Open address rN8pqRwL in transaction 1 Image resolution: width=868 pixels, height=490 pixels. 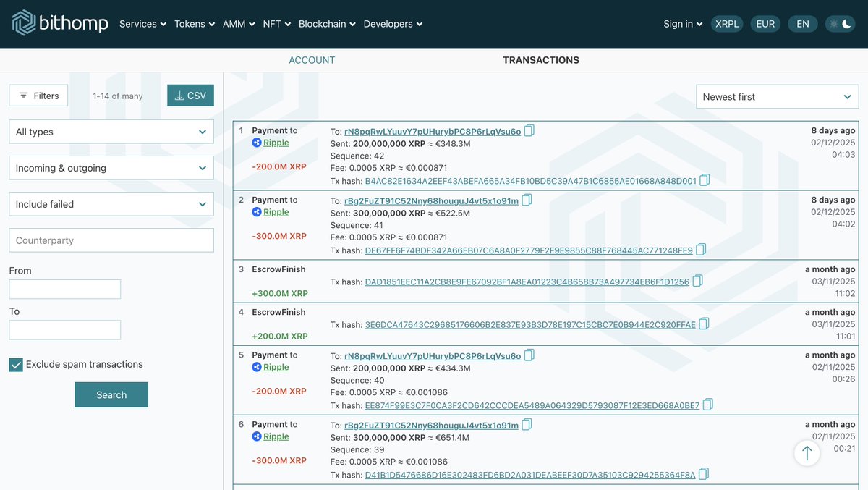433,132
